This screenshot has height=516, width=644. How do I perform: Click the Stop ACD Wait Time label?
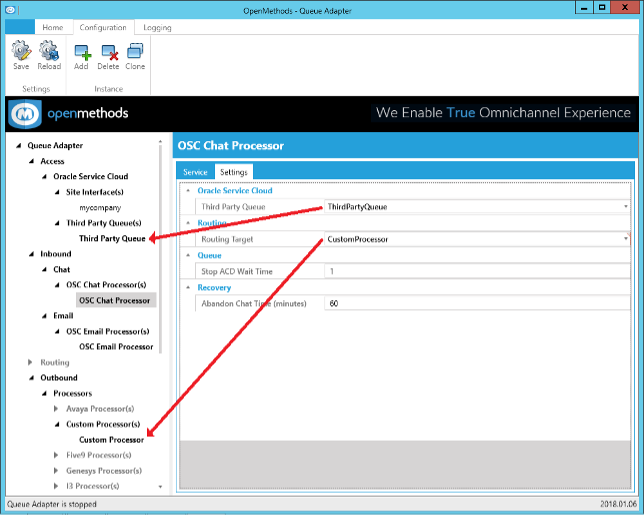[x=237, y=272]
